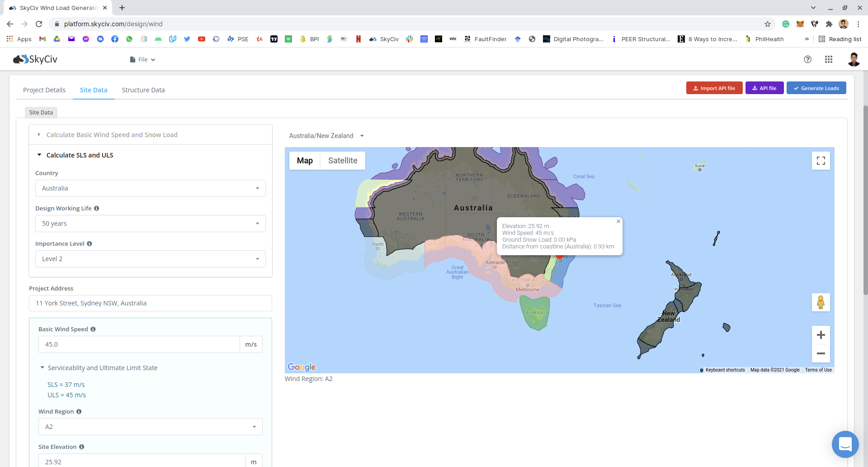Open the Australia/New Zealand map region dropdown
The width and height of the screenshot is (868, 467).
pyautogui.click(x=326, y=136)
